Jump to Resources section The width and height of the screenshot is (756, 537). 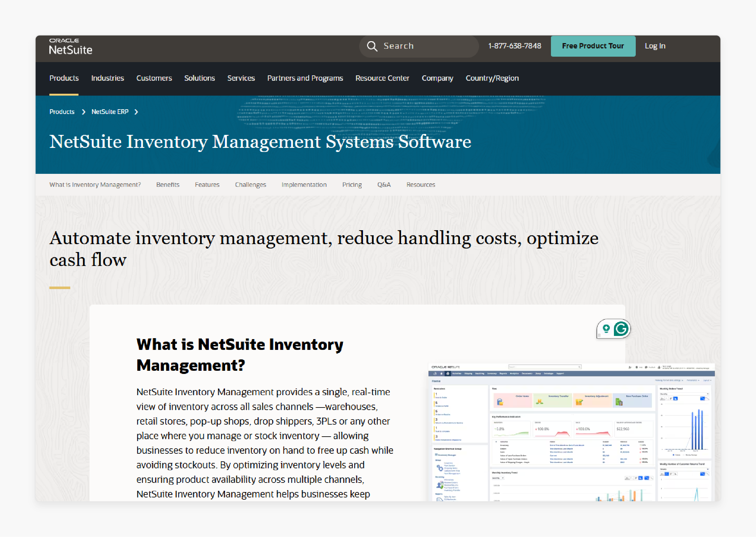421,185
